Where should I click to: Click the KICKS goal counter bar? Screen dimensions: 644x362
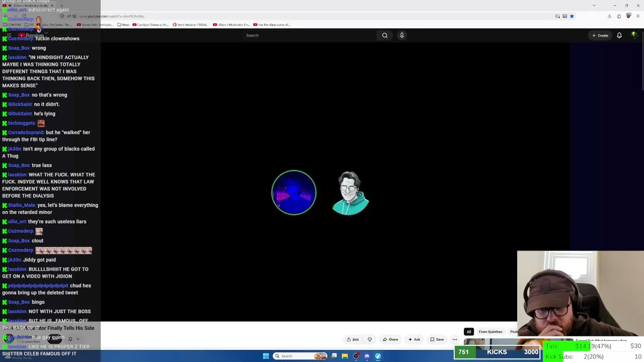[x=497, y=352]
